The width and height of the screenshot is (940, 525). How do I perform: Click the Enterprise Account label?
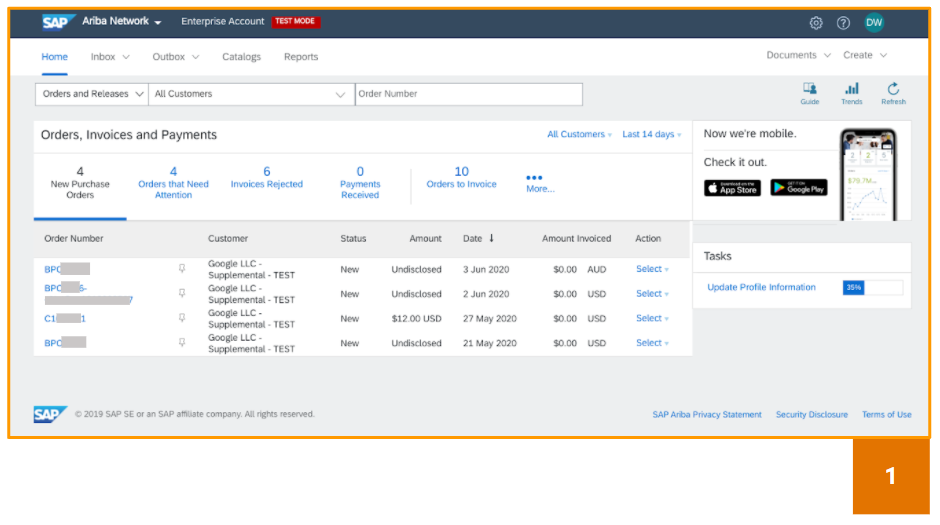click(x=222, y=22)
